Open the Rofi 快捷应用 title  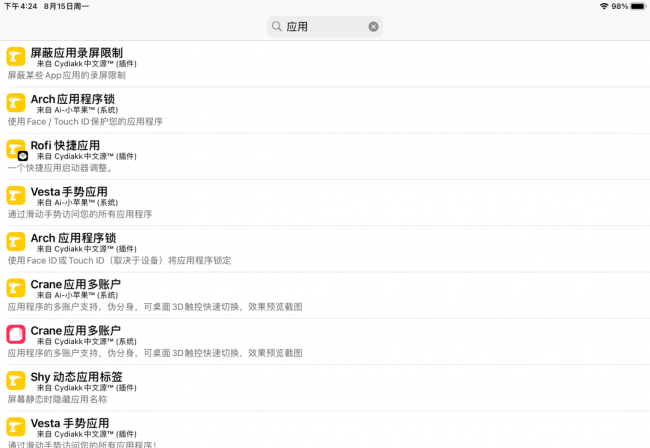[65, 145]
